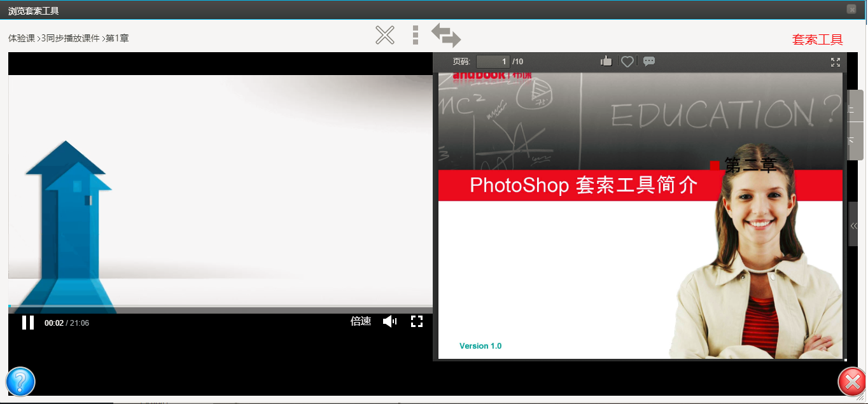Expand side panel with double-chevron handle
The width and height of the screenshot is (868, 404).
854,225
